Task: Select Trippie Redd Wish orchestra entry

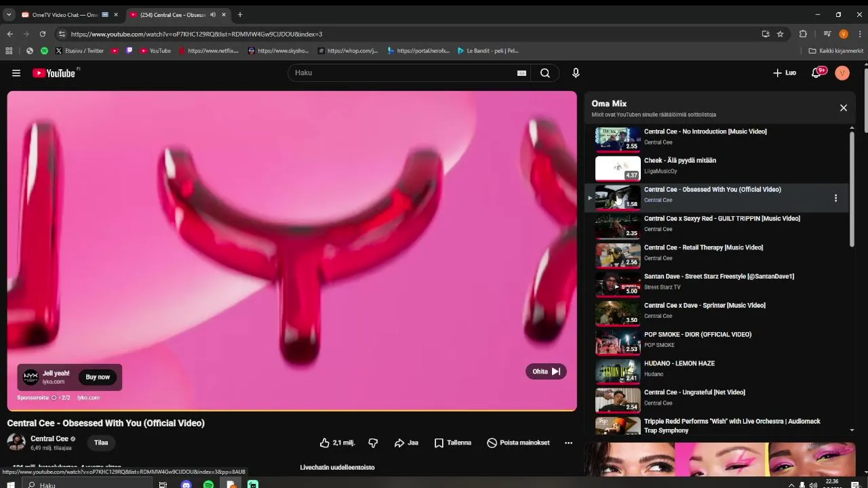Action: click(717, 426)
